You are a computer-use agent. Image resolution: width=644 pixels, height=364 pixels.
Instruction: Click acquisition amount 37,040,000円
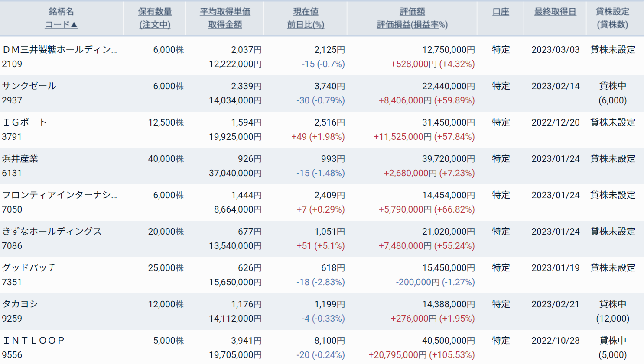point(235,173)
